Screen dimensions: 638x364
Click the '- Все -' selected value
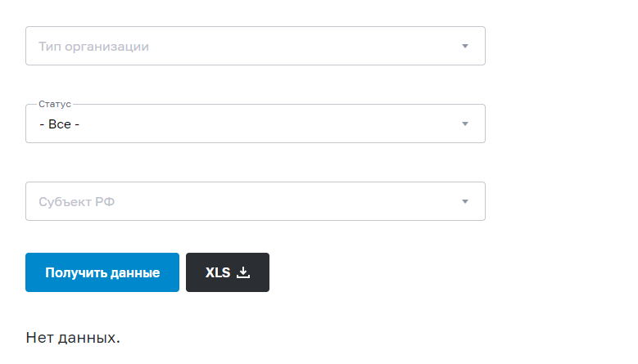(x=60, y=124)
